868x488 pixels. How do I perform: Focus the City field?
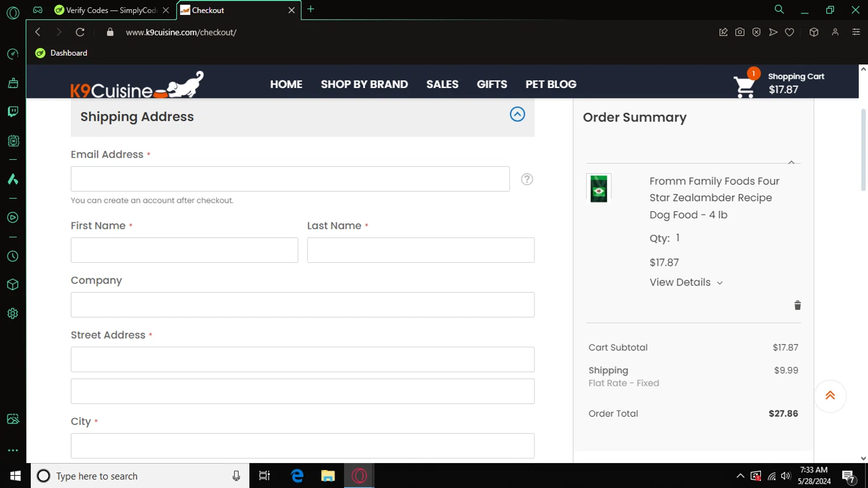303,446
